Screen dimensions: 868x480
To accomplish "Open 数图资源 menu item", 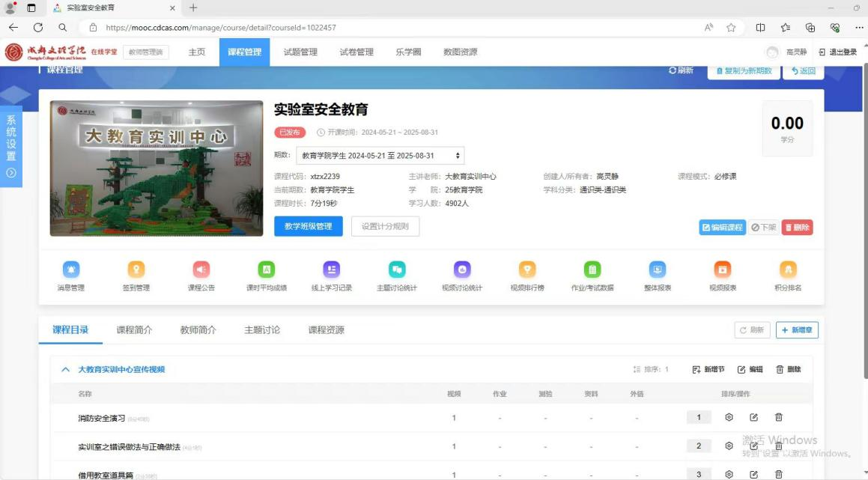I will (x=460, y=52).
